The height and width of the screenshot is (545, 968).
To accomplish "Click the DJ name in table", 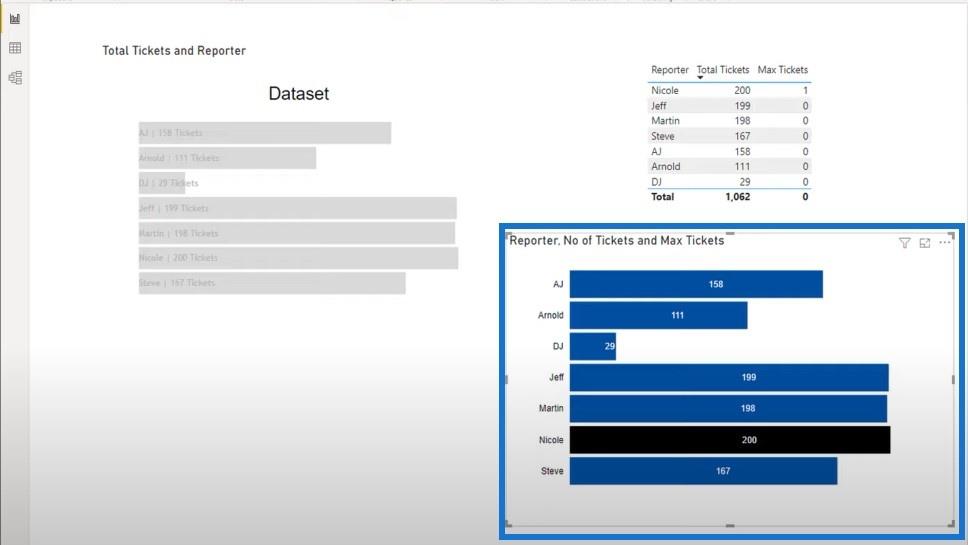I will (656, 182).
